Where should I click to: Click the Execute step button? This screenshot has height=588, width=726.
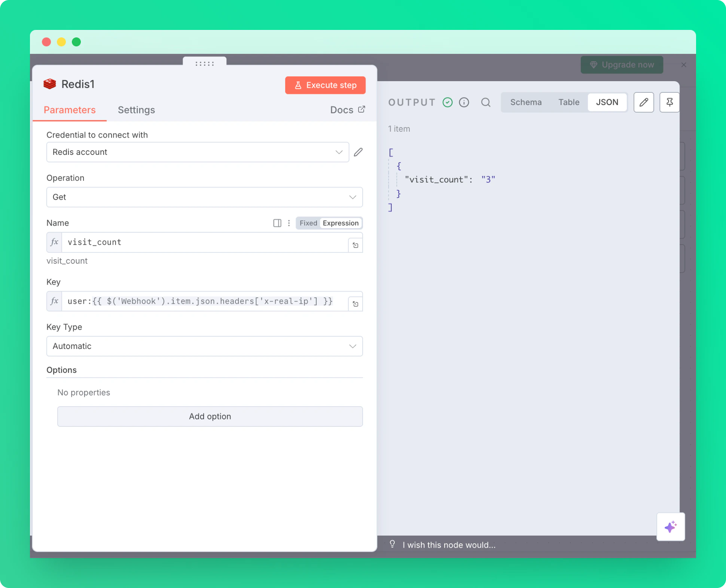(325, 85)
